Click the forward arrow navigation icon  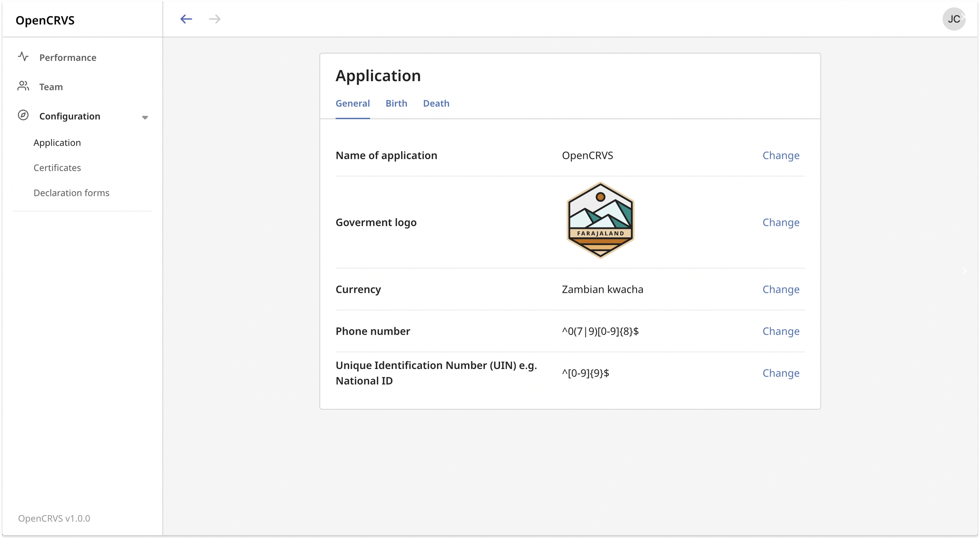215,19
